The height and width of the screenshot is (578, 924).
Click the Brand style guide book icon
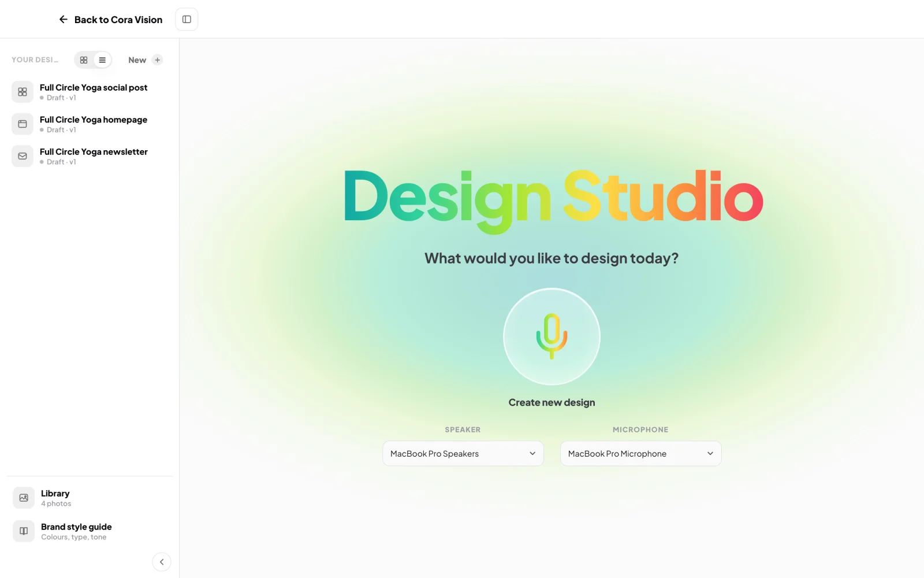24,531
